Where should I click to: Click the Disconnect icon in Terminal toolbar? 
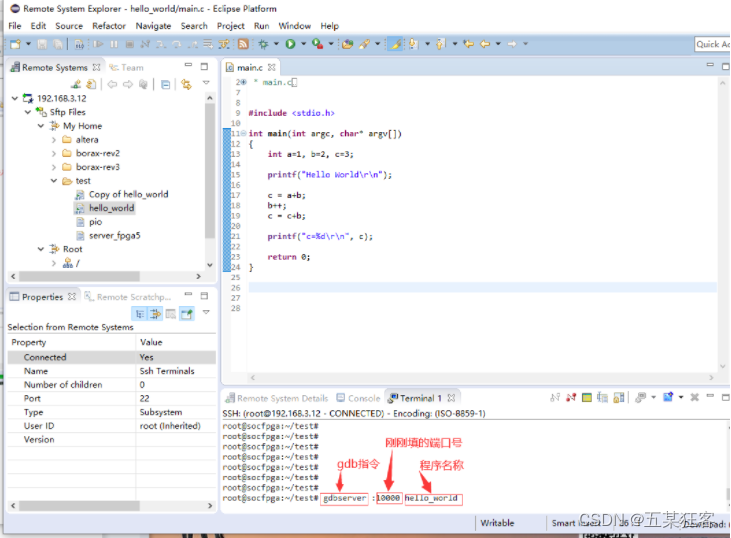571,398
